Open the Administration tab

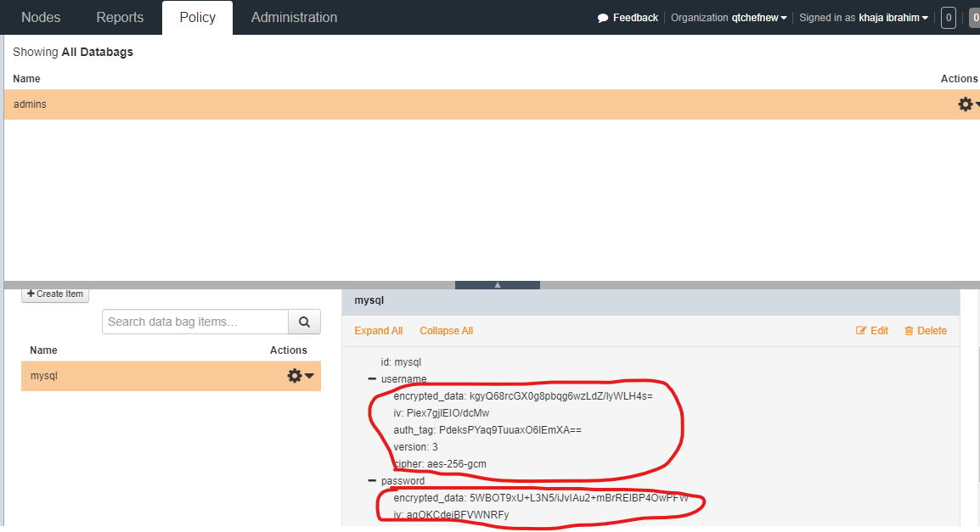(294, 18)
